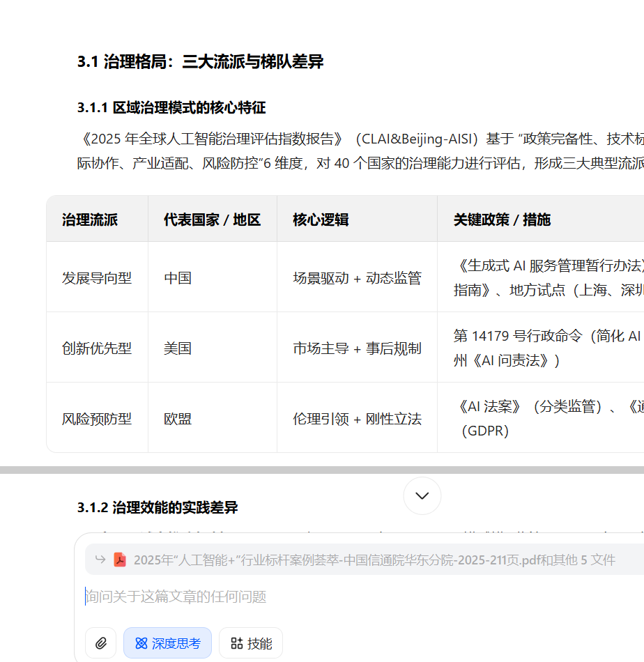The image size is (644, 662).
Task: Select the 代表国家 / 地区 column header
Action: (x=212, y=220)
